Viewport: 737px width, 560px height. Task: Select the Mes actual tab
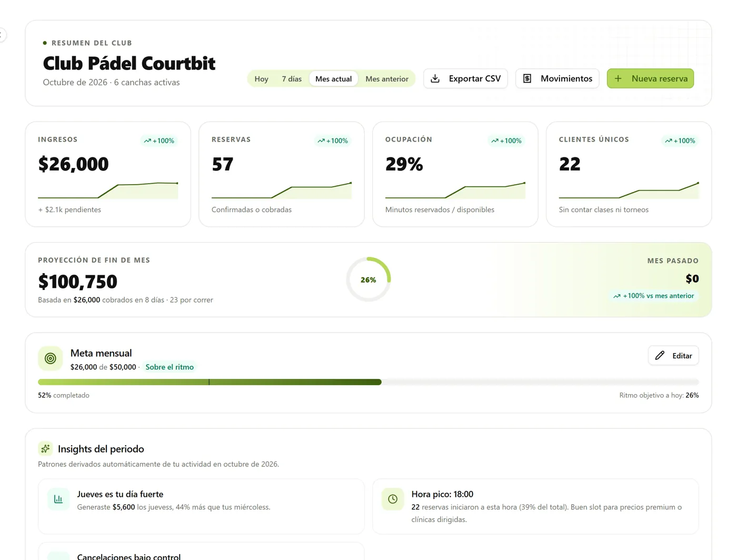click(333, 78)
